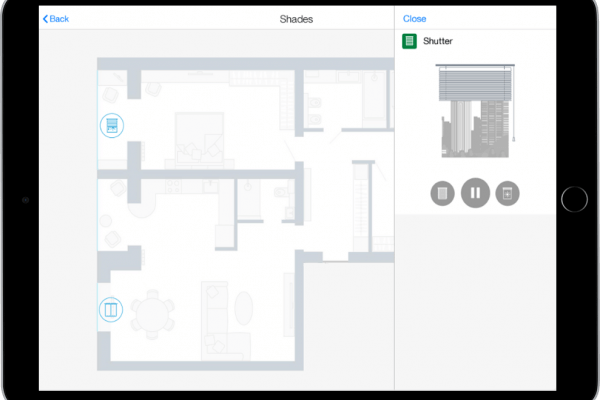Tap the bedroom shutter icon on floor plan

coord(111,126)
